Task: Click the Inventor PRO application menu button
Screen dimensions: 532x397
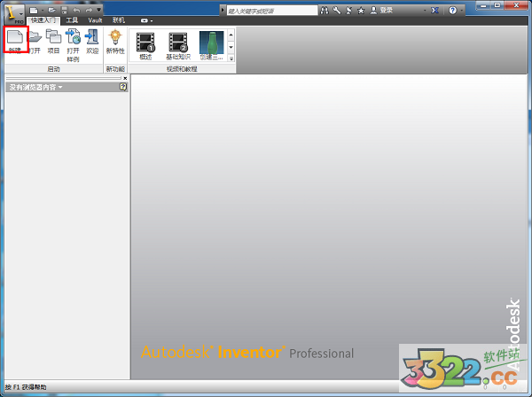Action: [x=12, y=12]
